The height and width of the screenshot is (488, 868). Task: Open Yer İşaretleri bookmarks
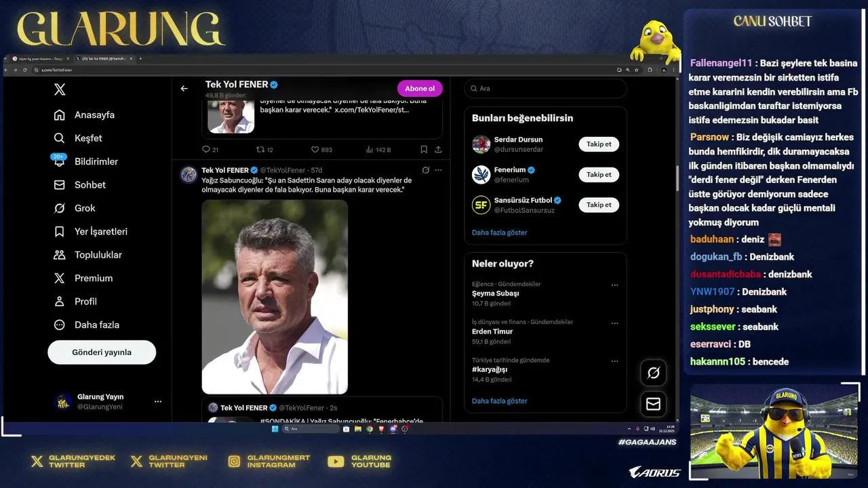[91, 231]
